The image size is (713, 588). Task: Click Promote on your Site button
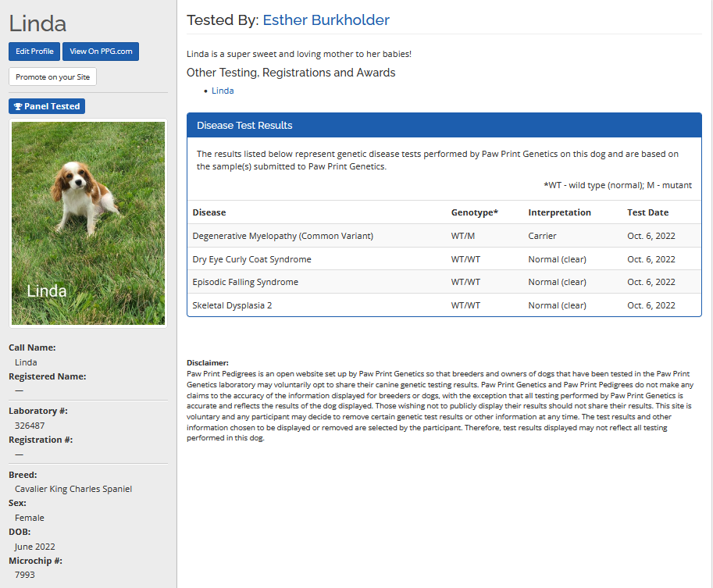pyautogui.click(x=53, y=77)
